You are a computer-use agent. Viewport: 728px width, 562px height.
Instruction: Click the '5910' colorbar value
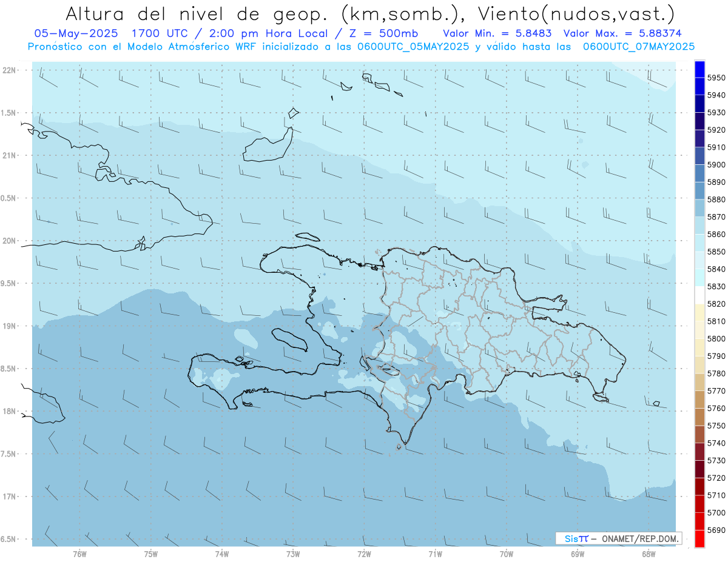[716, 147]
